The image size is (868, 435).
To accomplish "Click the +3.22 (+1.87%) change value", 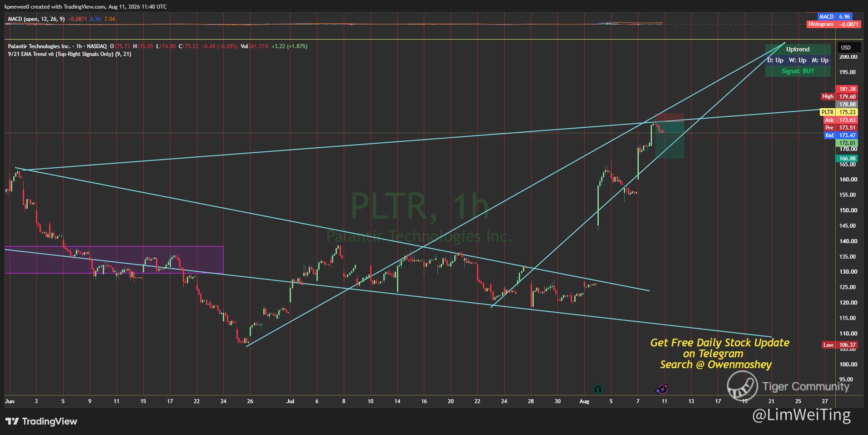I will point(289,46).
